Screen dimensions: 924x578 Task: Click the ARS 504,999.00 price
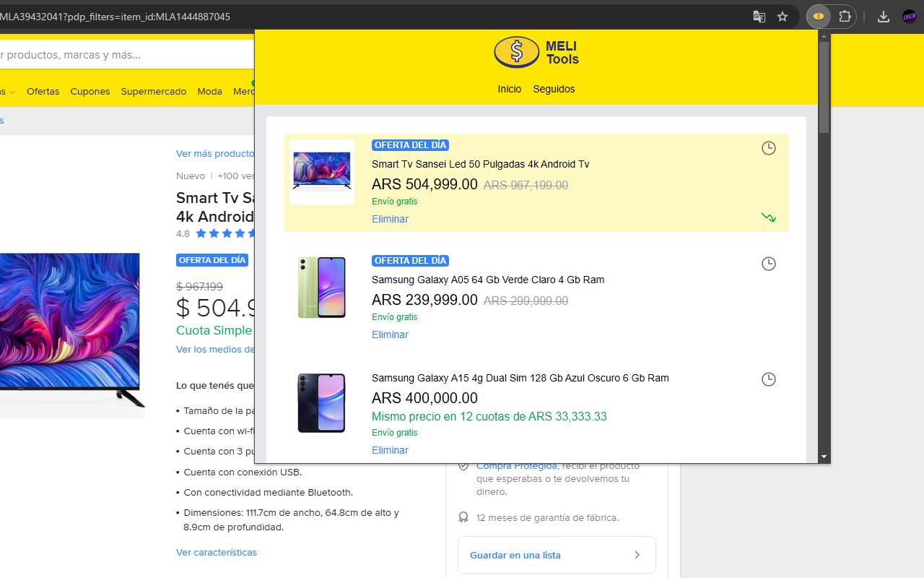tap(424, 184)
